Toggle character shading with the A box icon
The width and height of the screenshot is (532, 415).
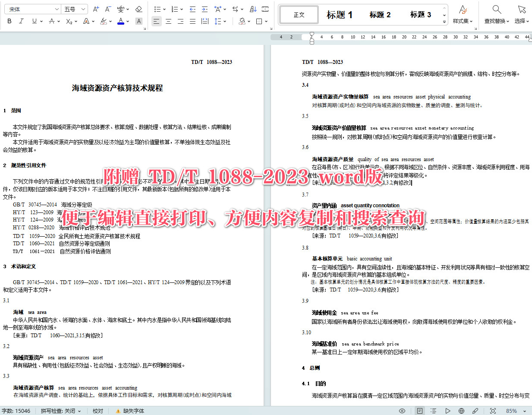click(139, 21)
